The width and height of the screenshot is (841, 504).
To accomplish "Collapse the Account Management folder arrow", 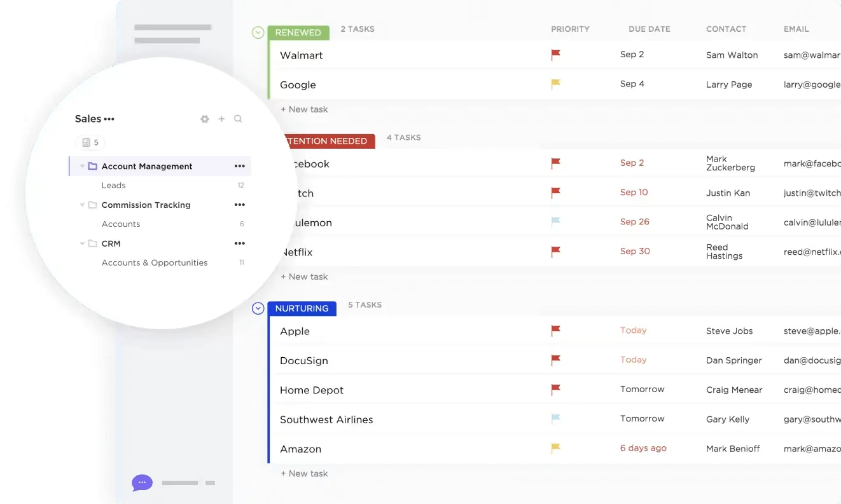I will pyautogui.click(x=82, y=167).
